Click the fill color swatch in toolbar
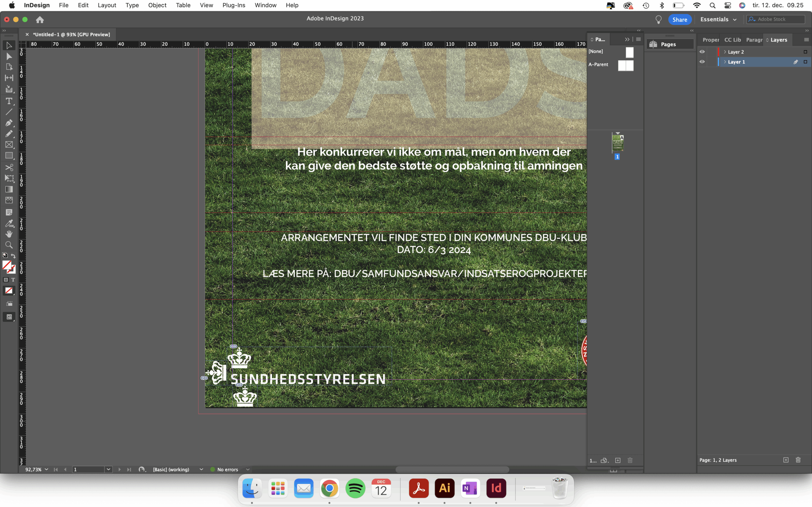 [x=7, y=265]
